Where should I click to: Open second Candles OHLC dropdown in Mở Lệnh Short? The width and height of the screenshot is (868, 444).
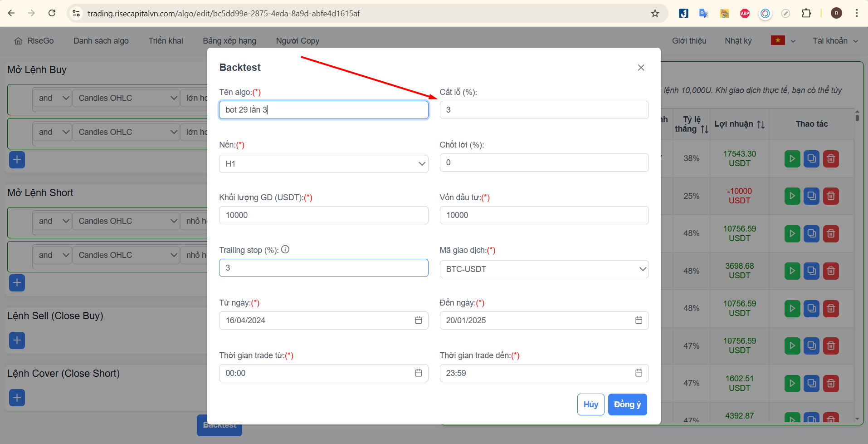pos(127,255)
